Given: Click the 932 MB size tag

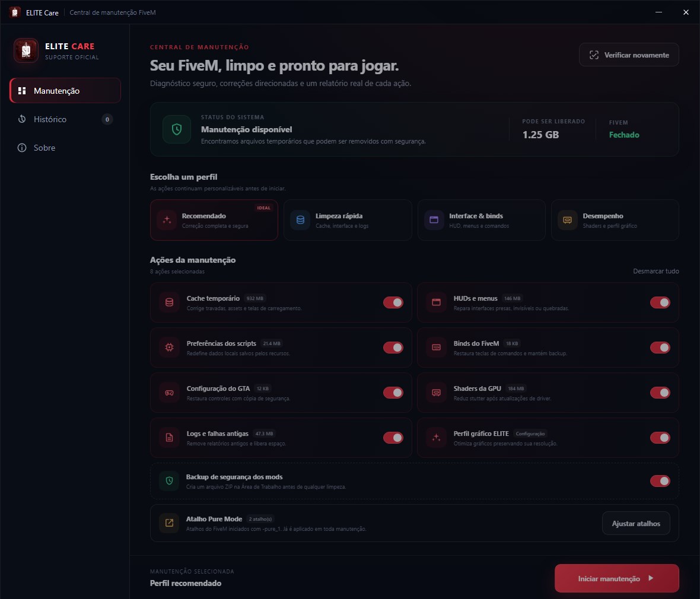Looking at the screenshot, I should coord(255,298).
